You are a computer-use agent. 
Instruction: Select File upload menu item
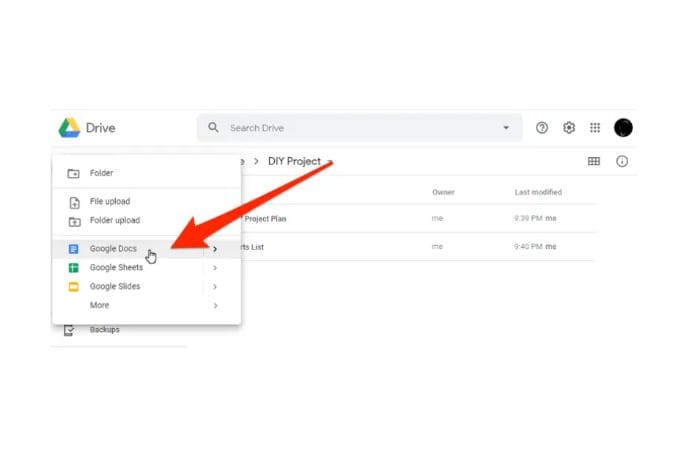tap(146, 201)
